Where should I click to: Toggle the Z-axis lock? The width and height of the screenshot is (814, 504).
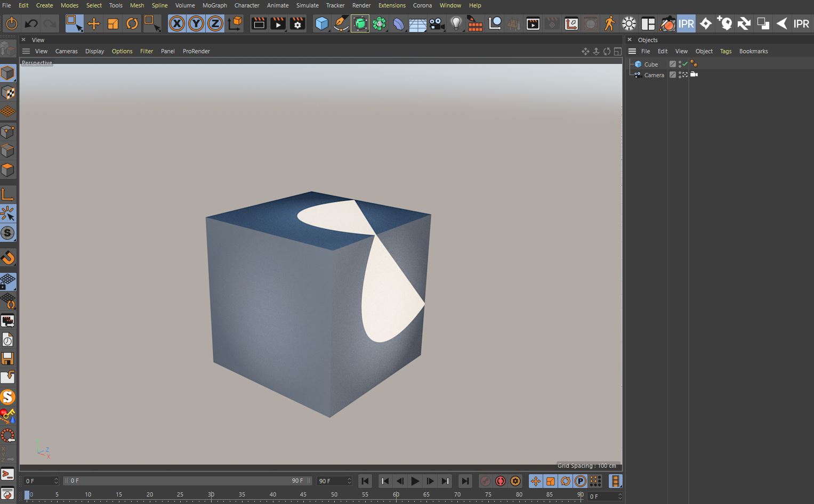(x=215, y=23)
